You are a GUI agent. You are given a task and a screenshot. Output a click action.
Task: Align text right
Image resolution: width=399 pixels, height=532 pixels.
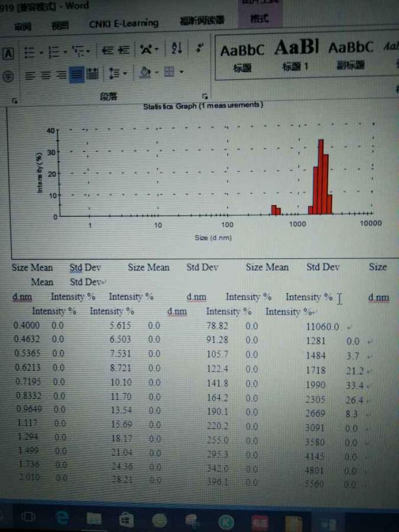tap(61, 74)
